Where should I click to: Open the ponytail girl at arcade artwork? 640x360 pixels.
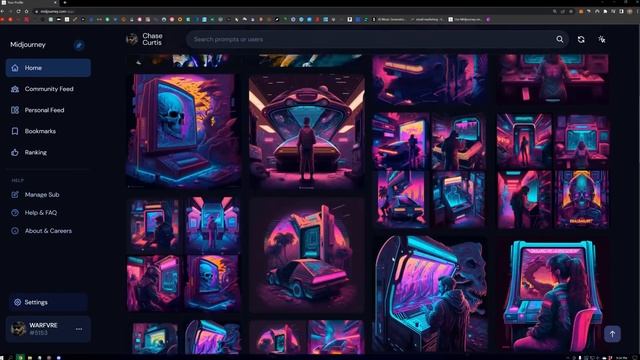(x=553, y=295)
